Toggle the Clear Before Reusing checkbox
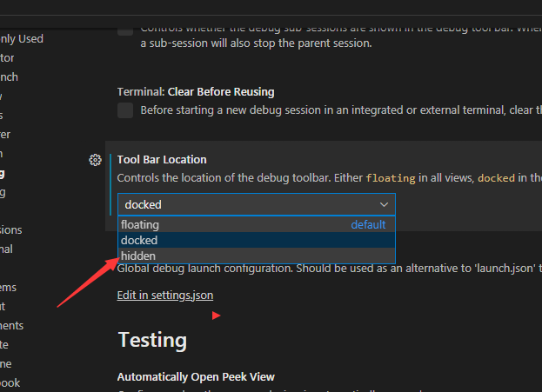The height and width of the screenshot is (392, 542). (125, 110)
